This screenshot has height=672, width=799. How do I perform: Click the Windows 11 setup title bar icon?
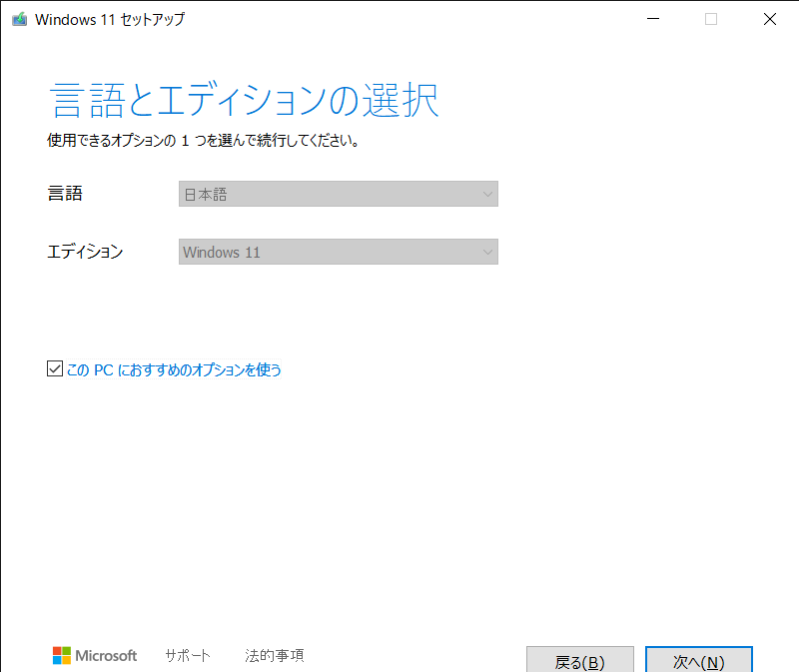(19, 19)
